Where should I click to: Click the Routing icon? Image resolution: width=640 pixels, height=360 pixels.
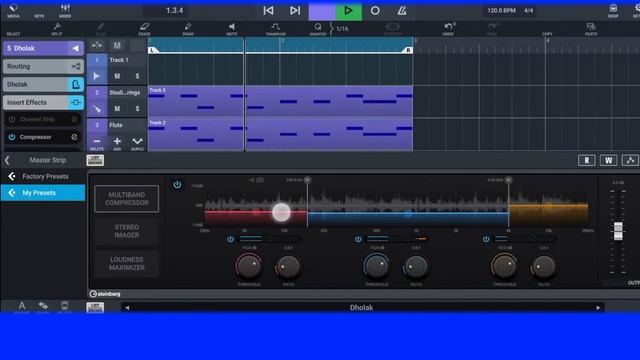click(76, 66)
